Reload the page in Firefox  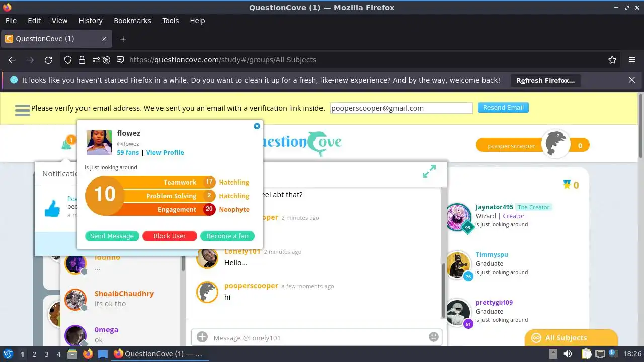point(48,60)
